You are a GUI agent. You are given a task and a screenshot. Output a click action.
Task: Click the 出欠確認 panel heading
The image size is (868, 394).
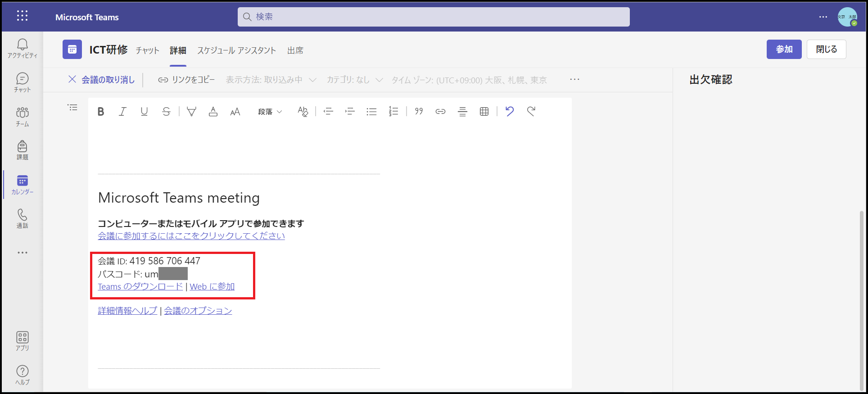coord(711,80)
